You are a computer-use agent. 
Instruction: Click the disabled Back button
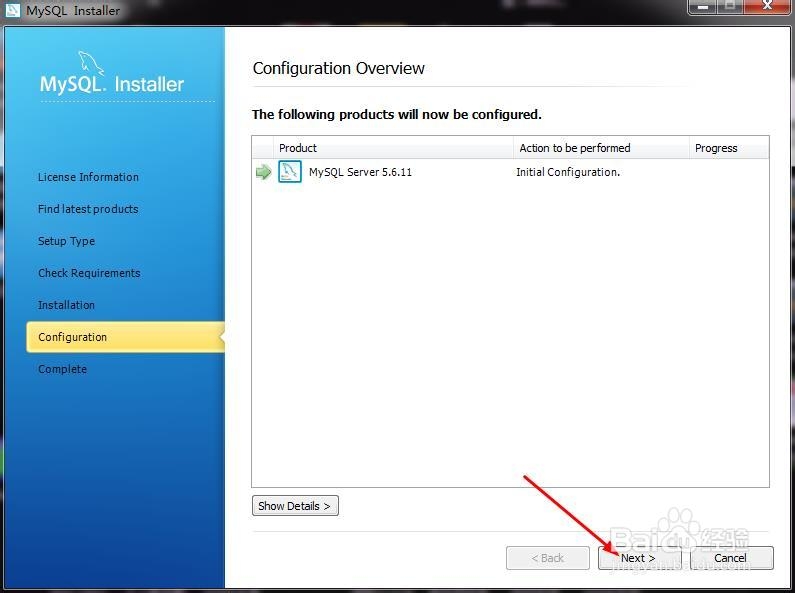[548, 558]
